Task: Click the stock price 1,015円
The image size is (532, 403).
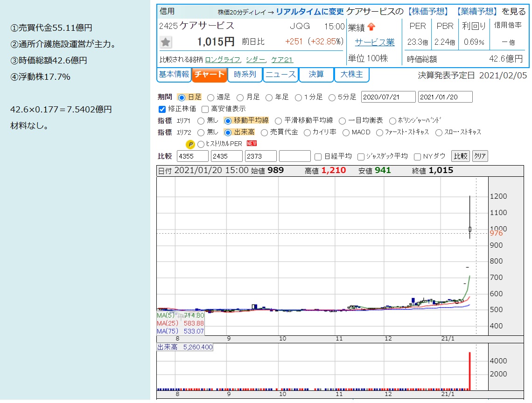Action: [216, 42]
